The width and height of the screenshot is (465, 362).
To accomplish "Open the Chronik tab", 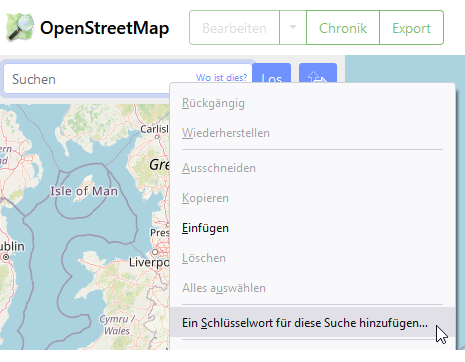I will coord(343,28).
